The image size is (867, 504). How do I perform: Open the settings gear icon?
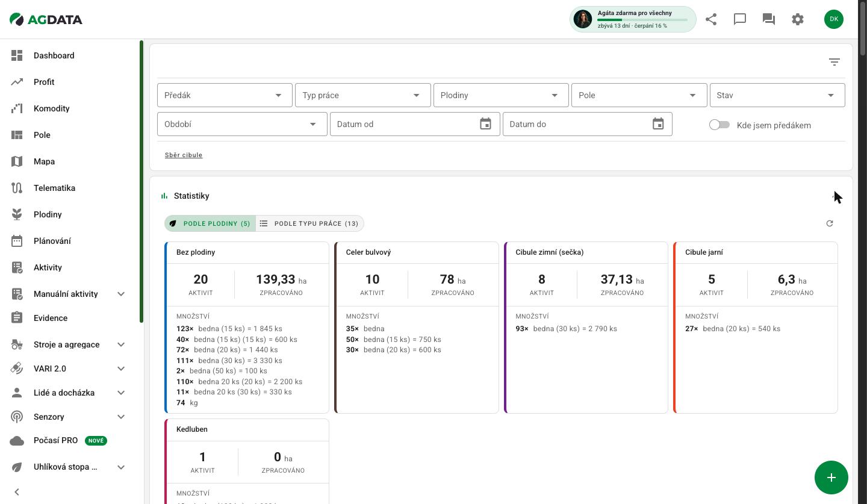coord(798,19)
